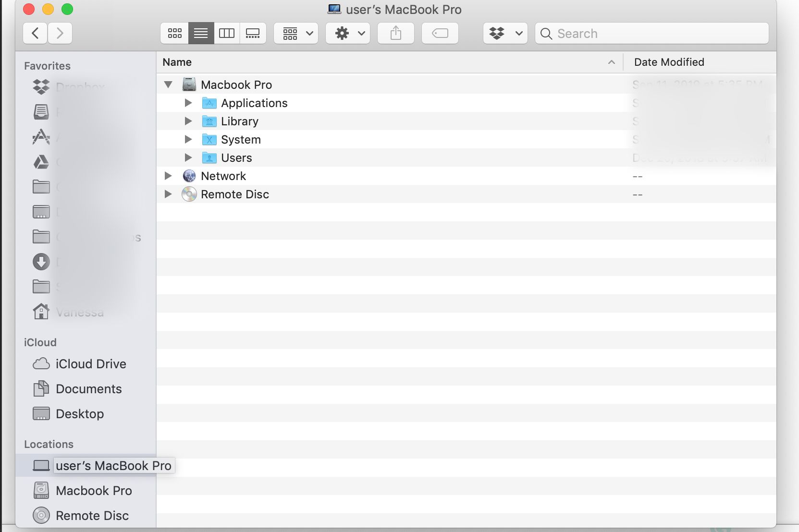Open Desktop under iCloud in sidebar
Viewport: 799px width, 532px height.
coord(86,413)
